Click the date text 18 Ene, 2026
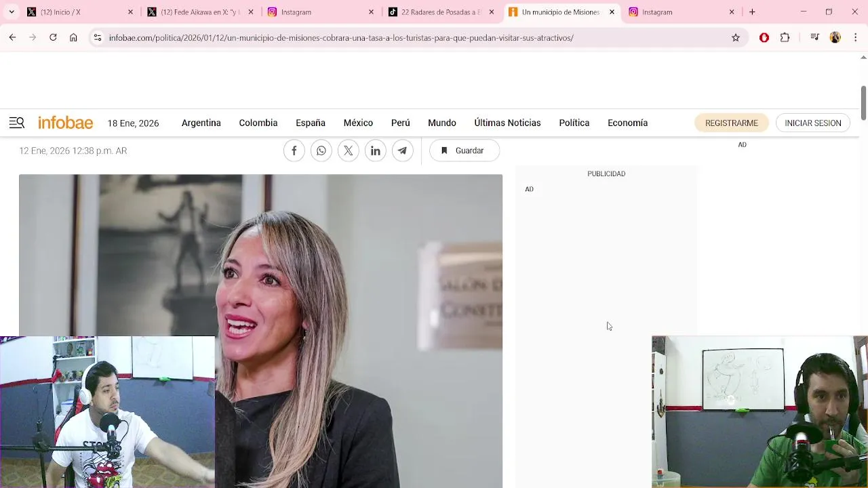This screenshot has height=488, width=868. [133, 123]
